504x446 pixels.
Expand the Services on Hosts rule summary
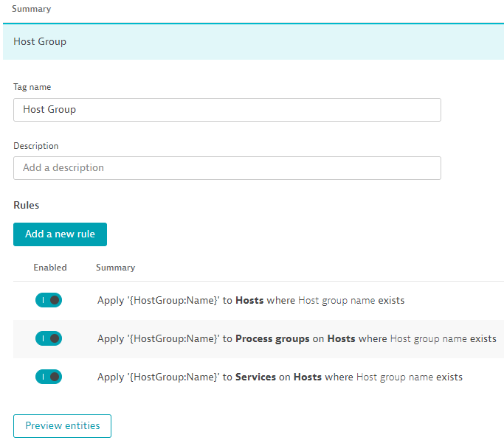280,377
